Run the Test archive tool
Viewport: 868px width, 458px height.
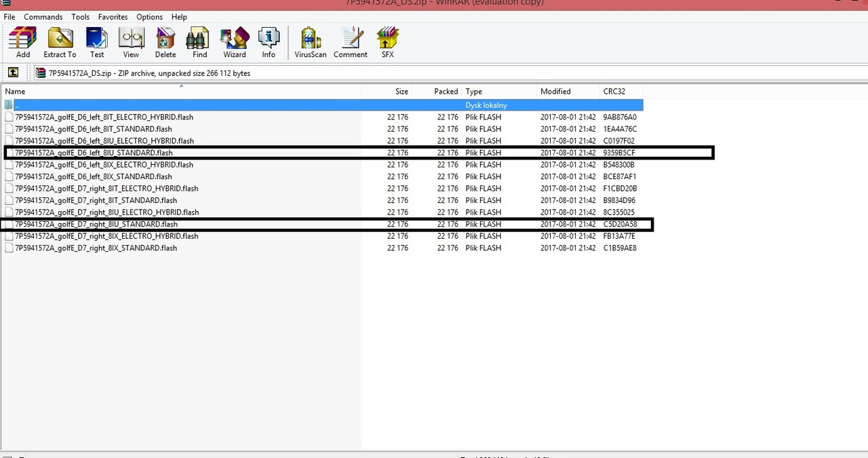(97, 43)
